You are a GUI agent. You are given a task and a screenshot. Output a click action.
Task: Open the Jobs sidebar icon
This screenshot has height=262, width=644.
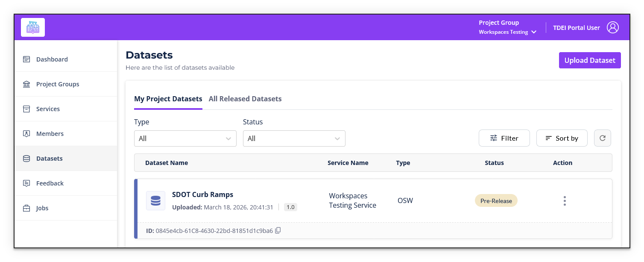pyautogui.click(x=26, y=208)
